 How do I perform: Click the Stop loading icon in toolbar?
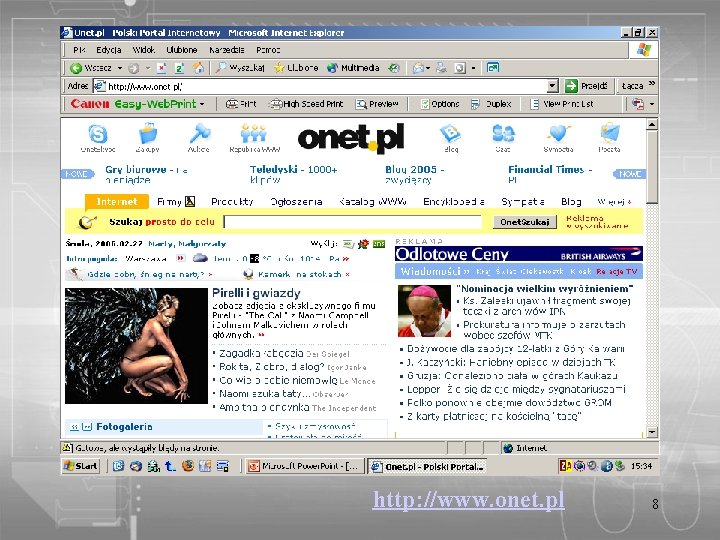tap(162, 68)
